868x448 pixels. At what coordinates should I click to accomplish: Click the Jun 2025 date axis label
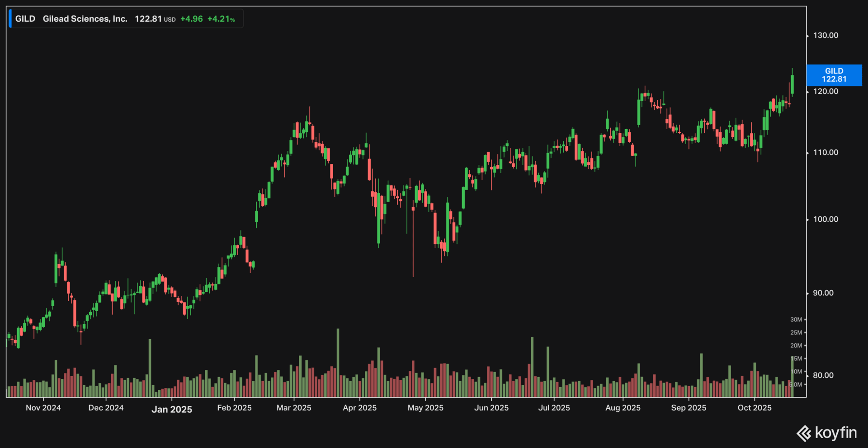[491, 408]
